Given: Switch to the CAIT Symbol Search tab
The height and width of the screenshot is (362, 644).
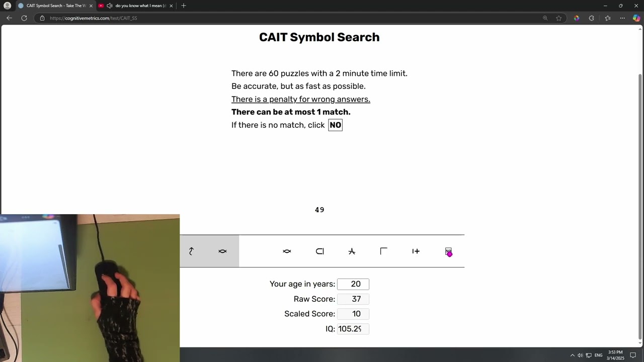Looking at the screenshot, I should click(54, 6).
